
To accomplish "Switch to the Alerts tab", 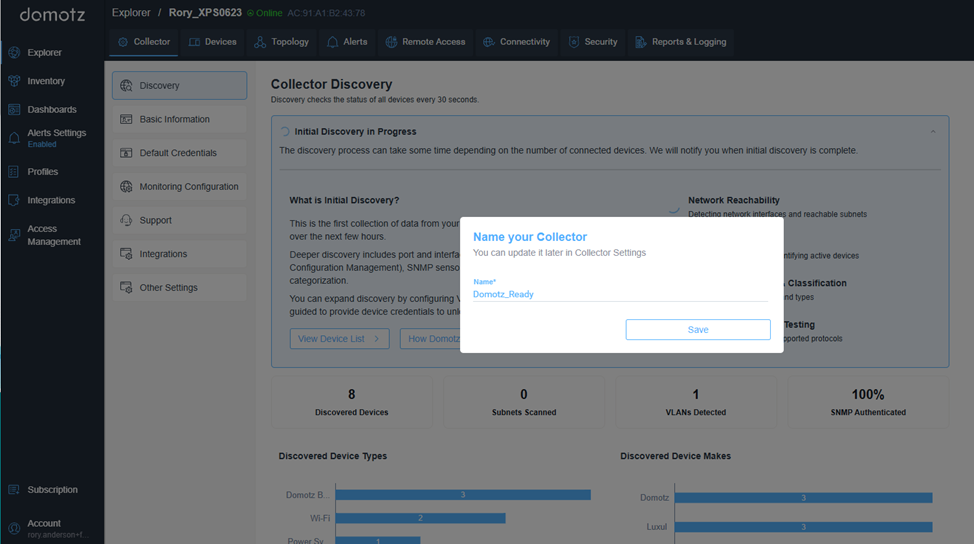I will click(x=347, y=42).
